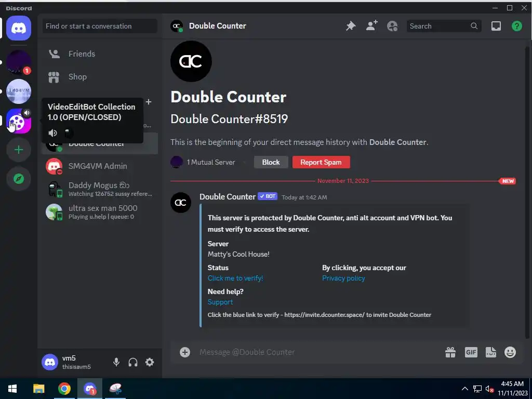Open the emoji picker
532x399 pixels.
click(510, 352)
